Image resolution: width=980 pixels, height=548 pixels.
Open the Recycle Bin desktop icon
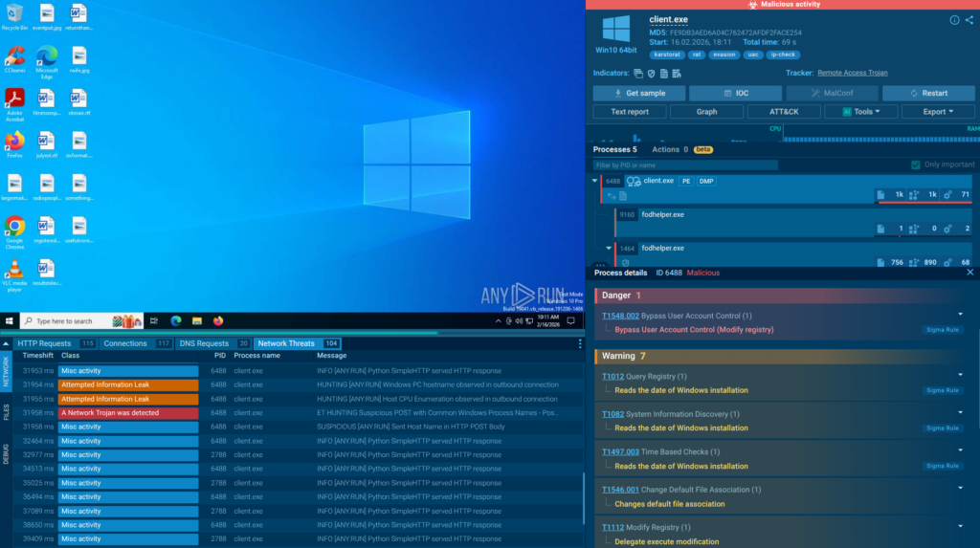[14, 14]
